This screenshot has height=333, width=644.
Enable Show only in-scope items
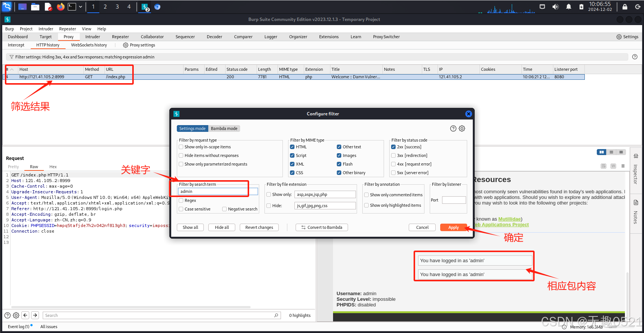(181, 147)
